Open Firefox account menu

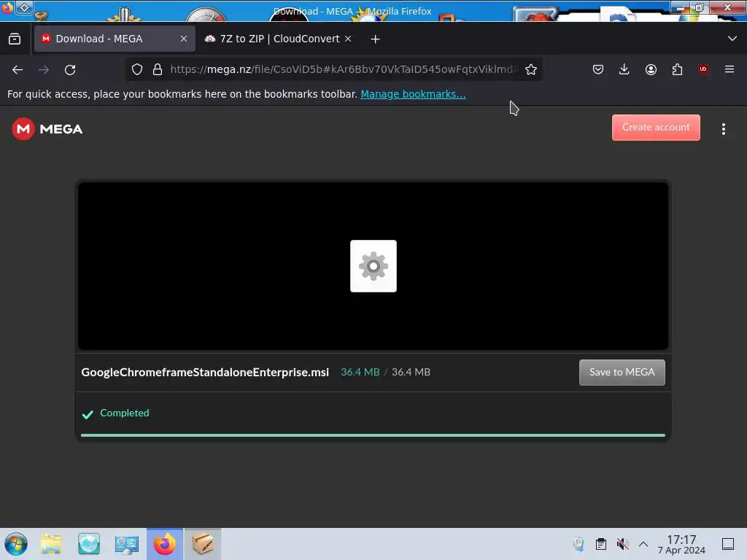651,69
